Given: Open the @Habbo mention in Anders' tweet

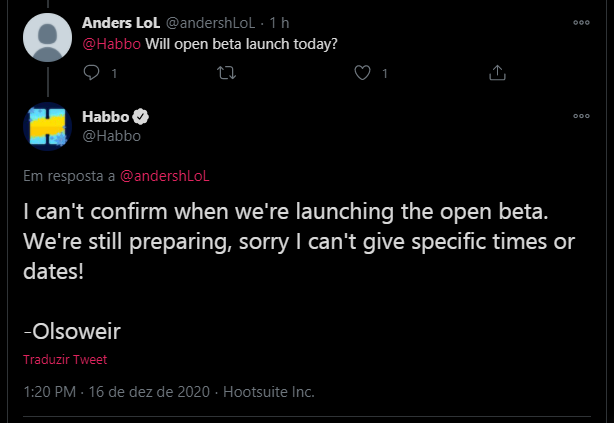Looking at the screenshot, I should click(112, 44).
